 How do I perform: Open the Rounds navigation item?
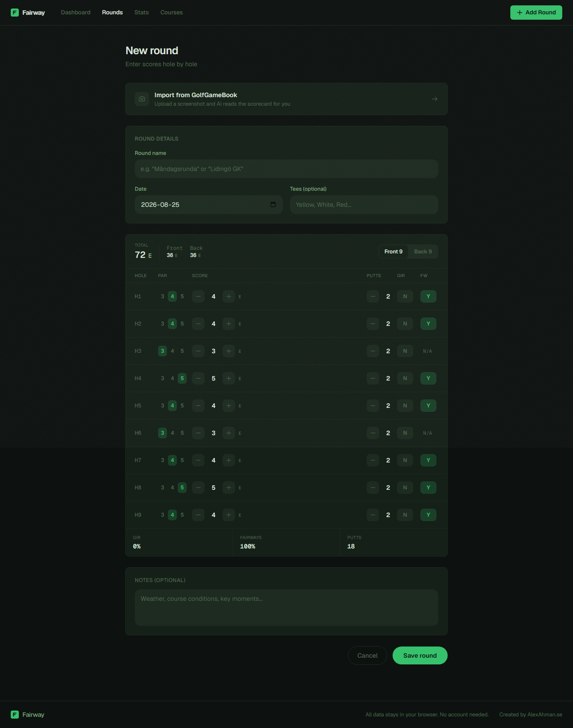pyautogui.click(x=112, y=13)
